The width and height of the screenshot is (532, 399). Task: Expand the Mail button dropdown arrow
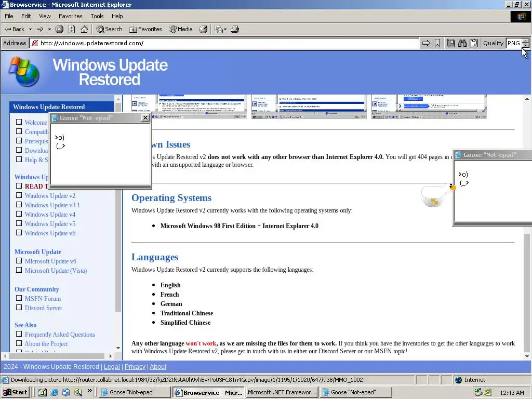click(x=225, y=30)
